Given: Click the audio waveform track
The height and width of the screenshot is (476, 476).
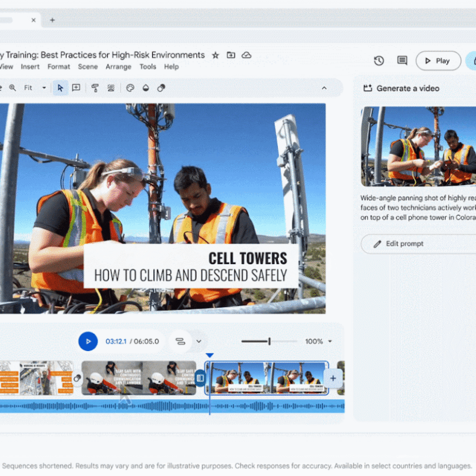Looking at the screenshot, I should point(172,406).
